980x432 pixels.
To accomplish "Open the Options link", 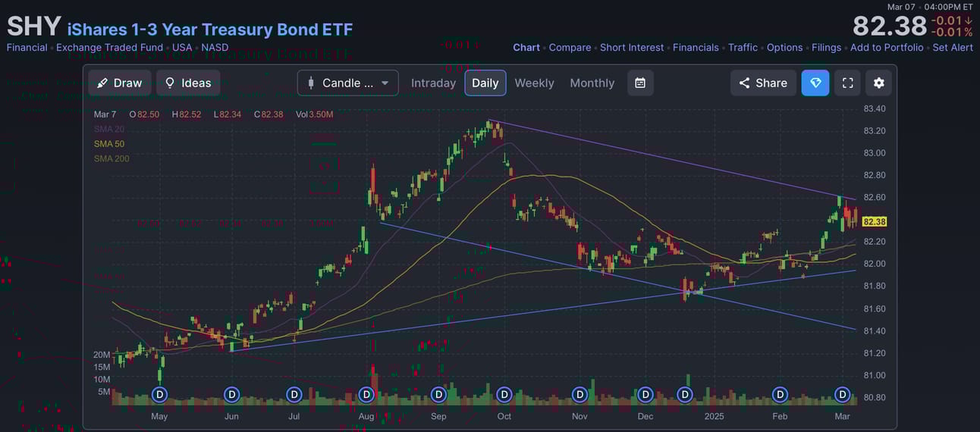I will pyautogui.click(x=784, y=47).
